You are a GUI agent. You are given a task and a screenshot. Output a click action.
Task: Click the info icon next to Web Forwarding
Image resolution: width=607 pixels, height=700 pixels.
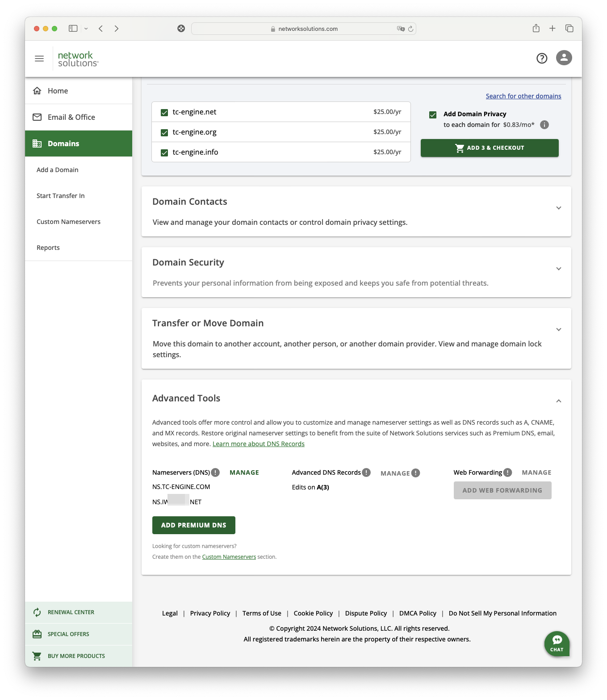(x=507, y=472)
